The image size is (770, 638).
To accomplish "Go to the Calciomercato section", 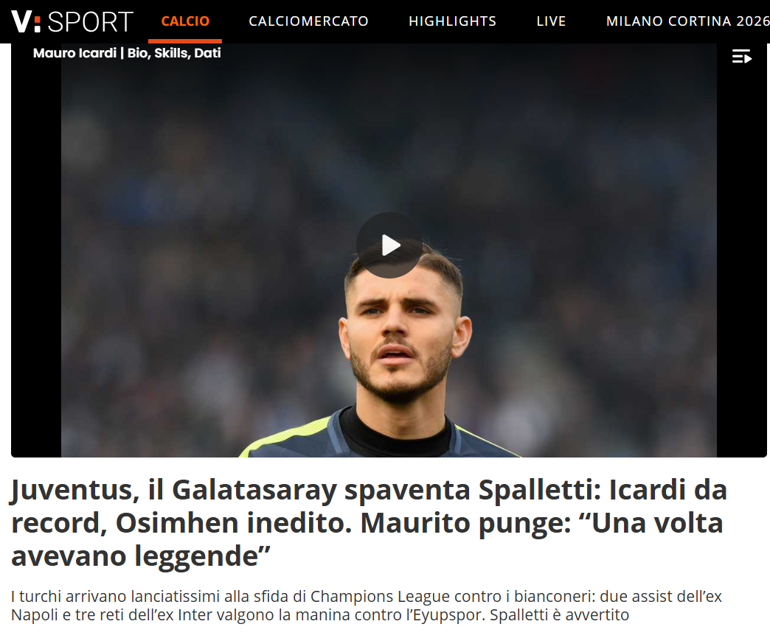I will pyautogui.click(x=308, y=21).
